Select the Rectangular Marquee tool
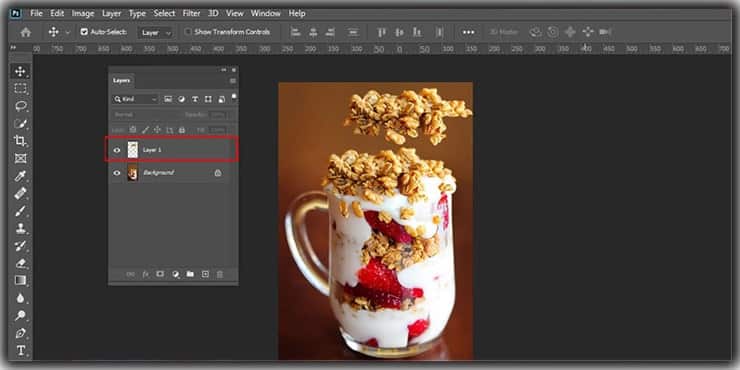 click(x=20, y=89)
